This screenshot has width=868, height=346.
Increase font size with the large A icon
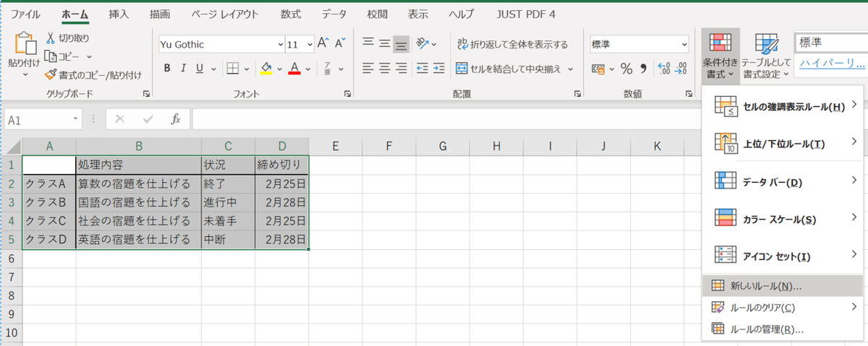pyautogui.click(x=323, y=44)
